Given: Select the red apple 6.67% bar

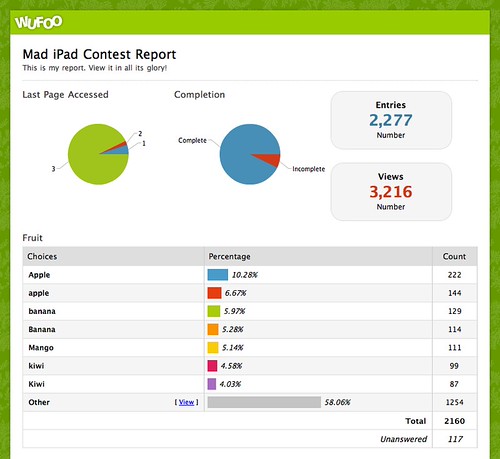Looking at the screenshot, I should [x=214, y=293].
